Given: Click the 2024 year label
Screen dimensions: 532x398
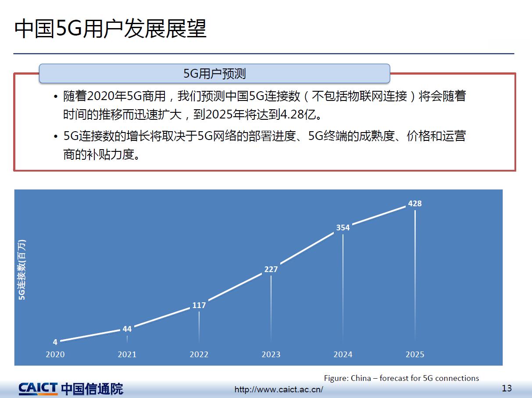Looking at the screenshot, I should [x=343, y=354].
